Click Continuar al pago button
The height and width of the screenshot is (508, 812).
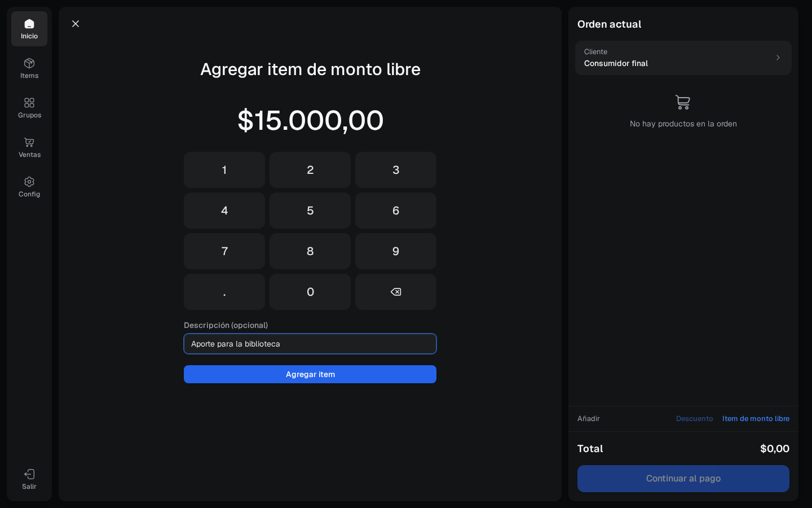click(683, 479)
